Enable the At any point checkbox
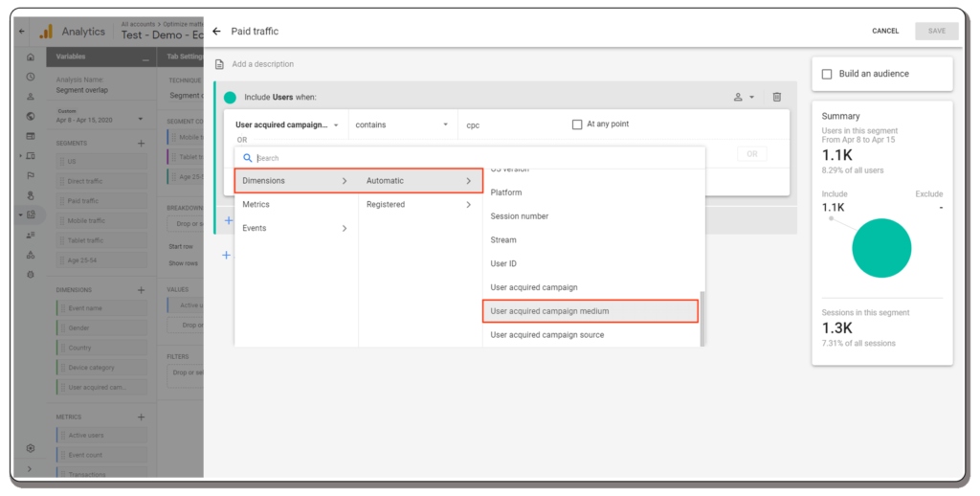The height and width of the screenshot is (496, 980). [x=577, y=124]
